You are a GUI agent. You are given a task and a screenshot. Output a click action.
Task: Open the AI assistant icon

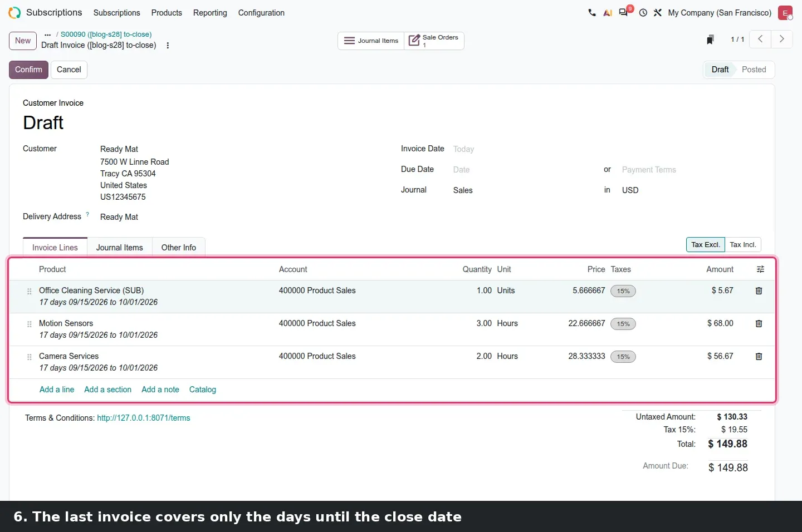pyautogui.click(x=608, y=12)
